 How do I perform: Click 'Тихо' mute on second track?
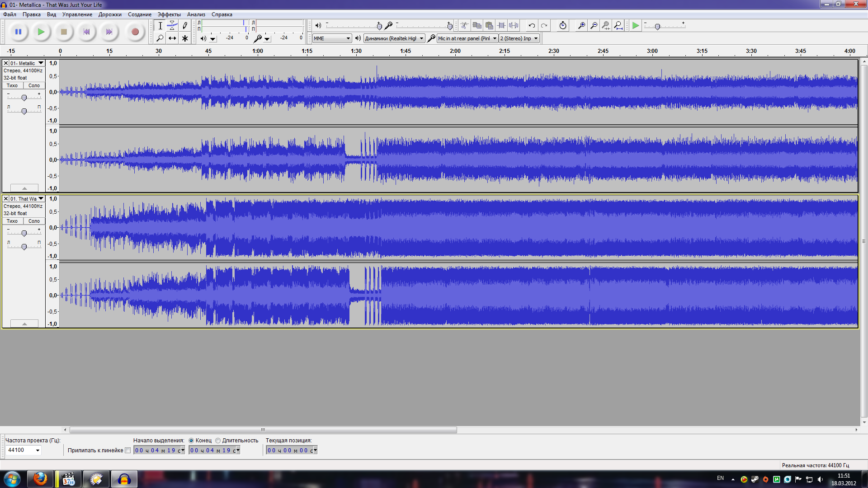click(x=12, y=221)
